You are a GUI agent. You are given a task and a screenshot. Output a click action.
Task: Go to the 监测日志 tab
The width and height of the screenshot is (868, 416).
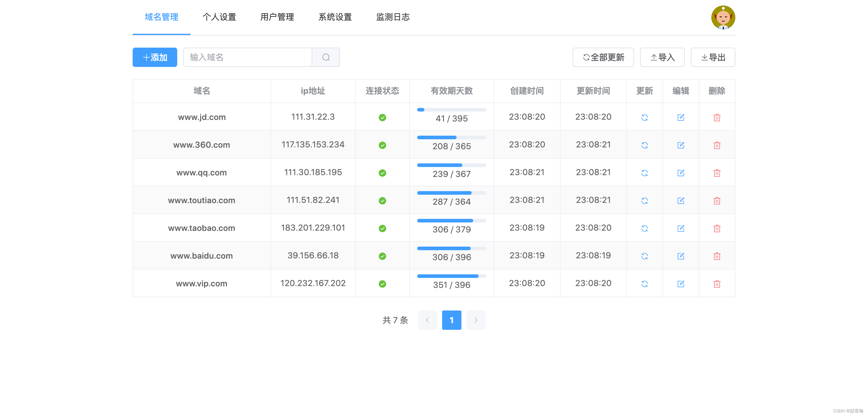(x=393, y=17)
